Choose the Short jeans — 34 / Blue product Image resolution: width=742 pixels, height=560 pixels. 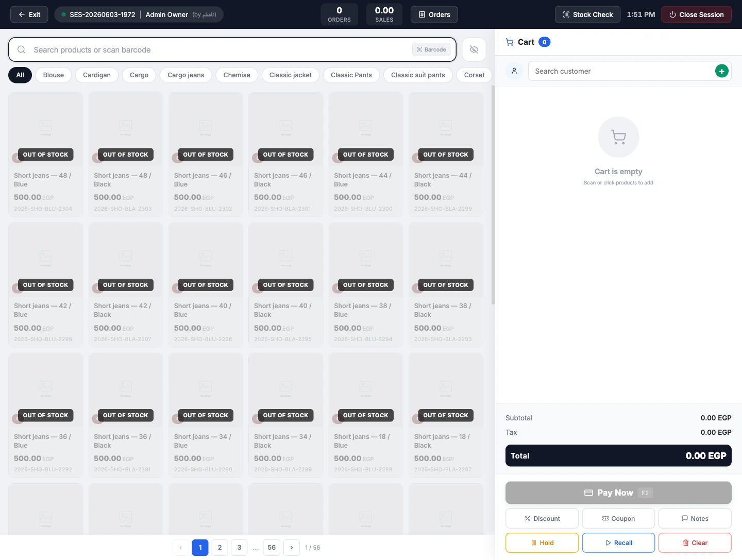[x=206, y=415]
